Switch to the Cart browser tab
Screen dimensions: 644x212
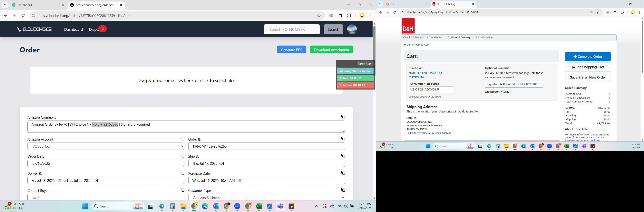(406, 4)
